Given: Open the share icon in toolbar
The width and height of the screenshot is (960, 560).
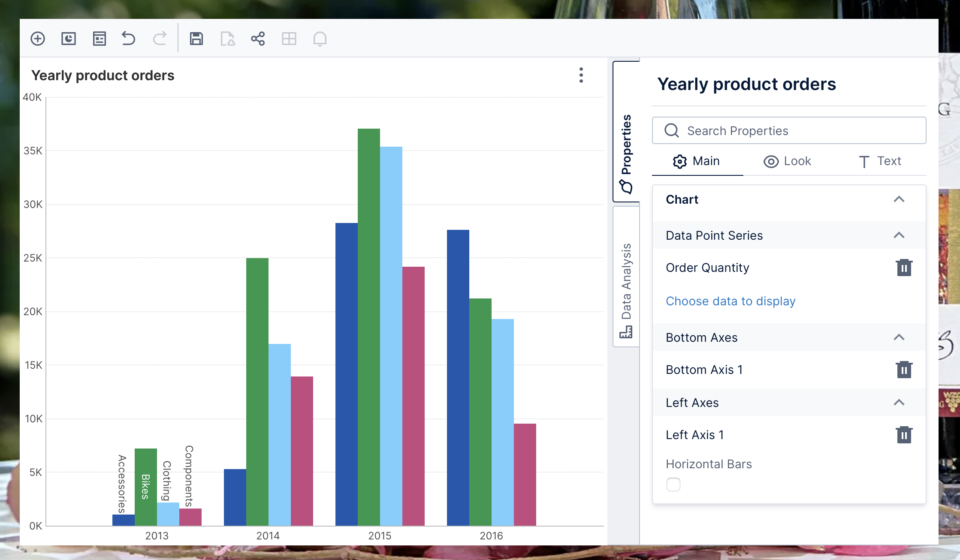Looking at the screenshot, I should click(x=258, y=39).
